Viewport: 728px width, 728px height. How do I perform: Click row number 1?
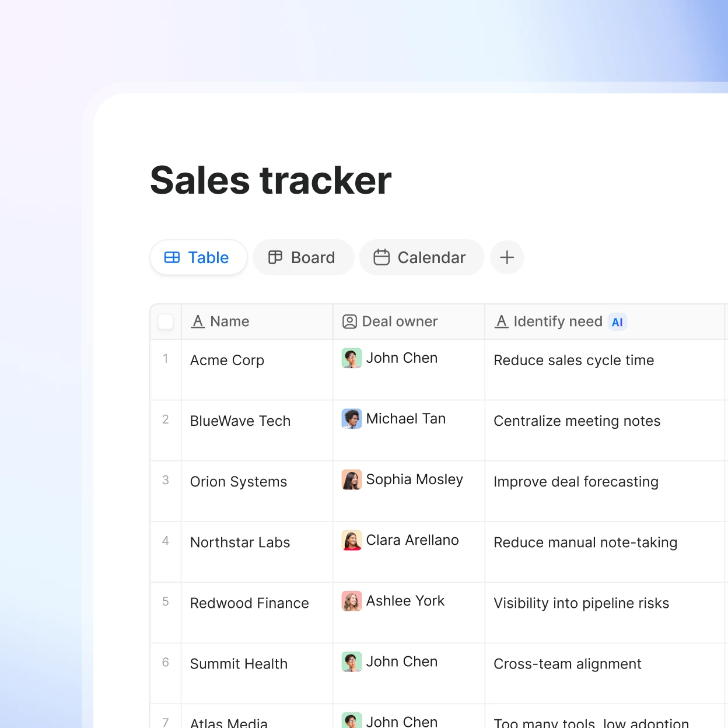(x=166, y=359)
